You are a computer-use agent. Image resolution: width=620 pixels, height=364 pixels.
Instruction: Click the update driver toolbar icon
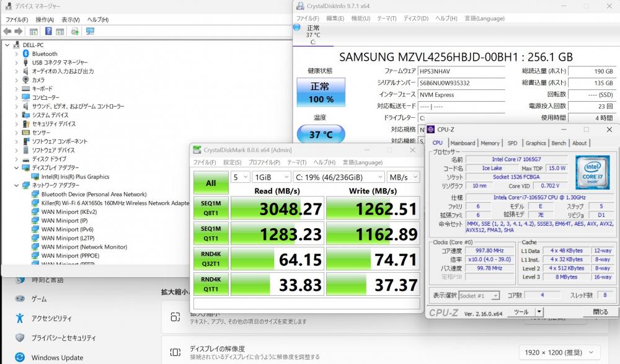pos(74,31)
